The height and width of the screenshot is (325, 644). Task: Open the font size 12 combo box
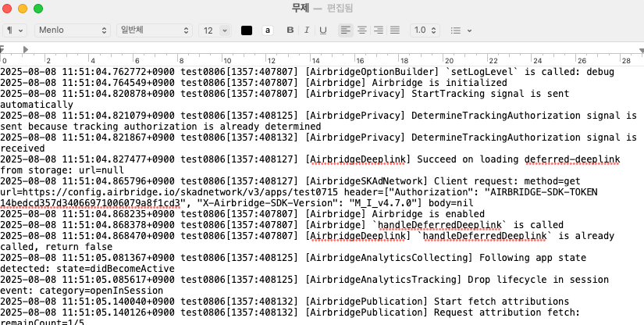tap(215, 30)
